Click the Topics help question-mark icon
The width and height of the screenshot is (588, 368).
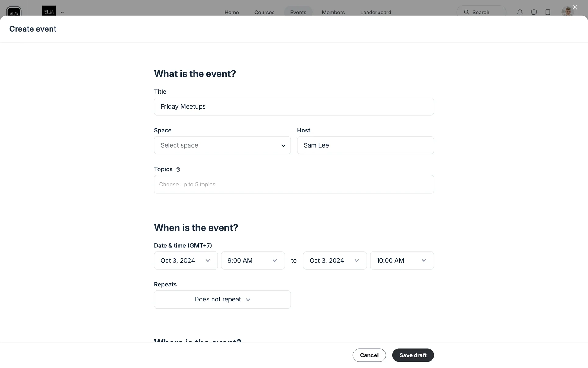[178, 170]
